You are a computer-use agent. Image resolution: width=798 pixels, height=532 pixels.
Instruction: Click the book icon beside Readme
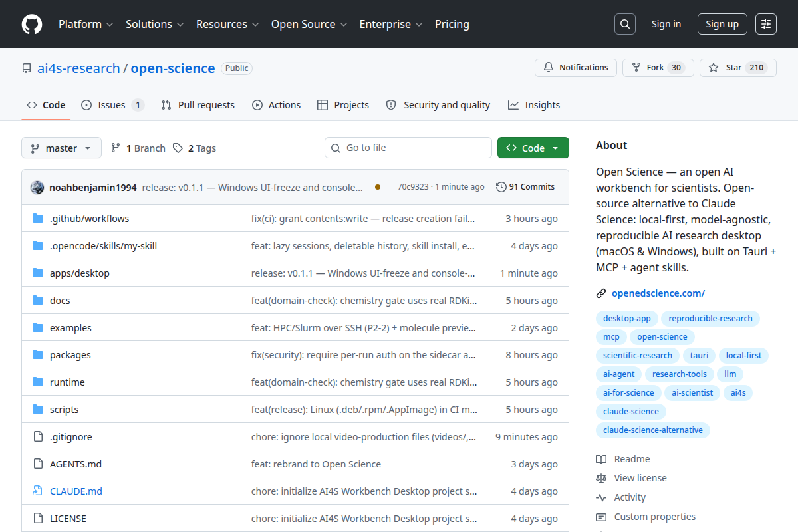point(601,459)
